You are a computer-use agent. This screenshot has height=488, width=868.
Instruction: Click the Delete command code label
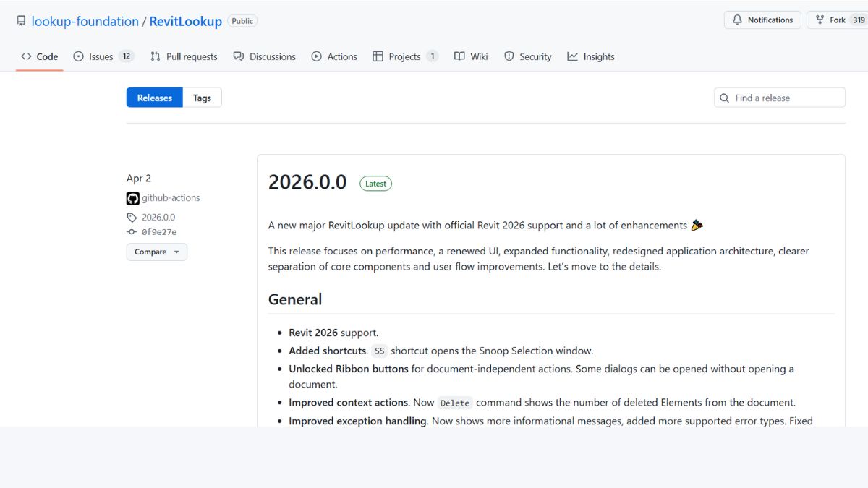pyautogui.click(x=455, y=403)
